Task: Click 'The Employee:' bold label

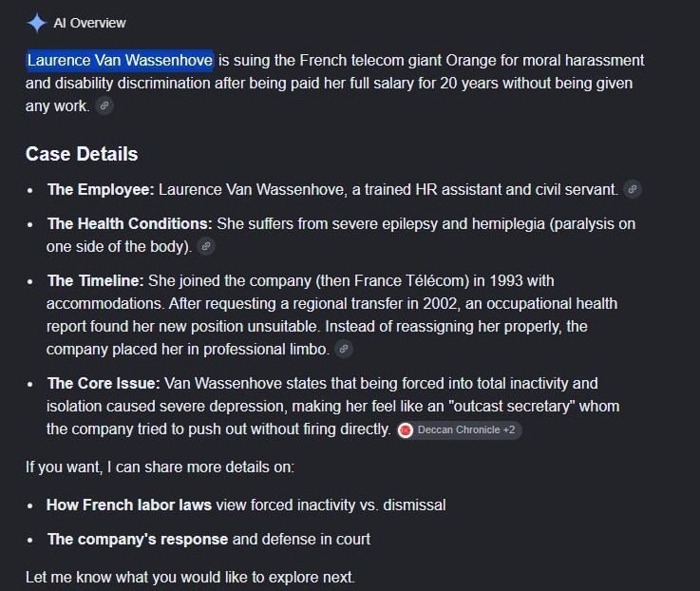Action: click(101, 189)
